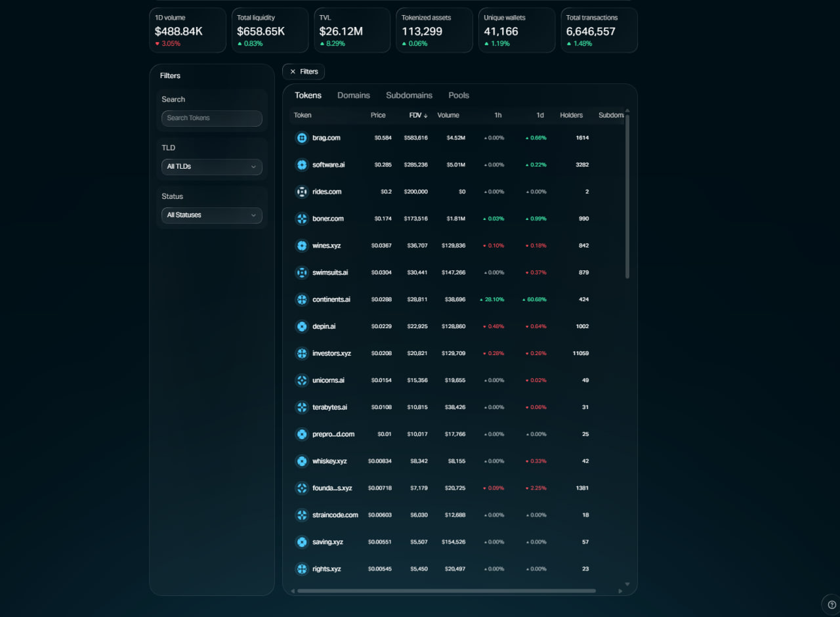The width and height of the screenshot is (840, 617).
Task: Click the continents.ai token icon
Action: [302, 299]
